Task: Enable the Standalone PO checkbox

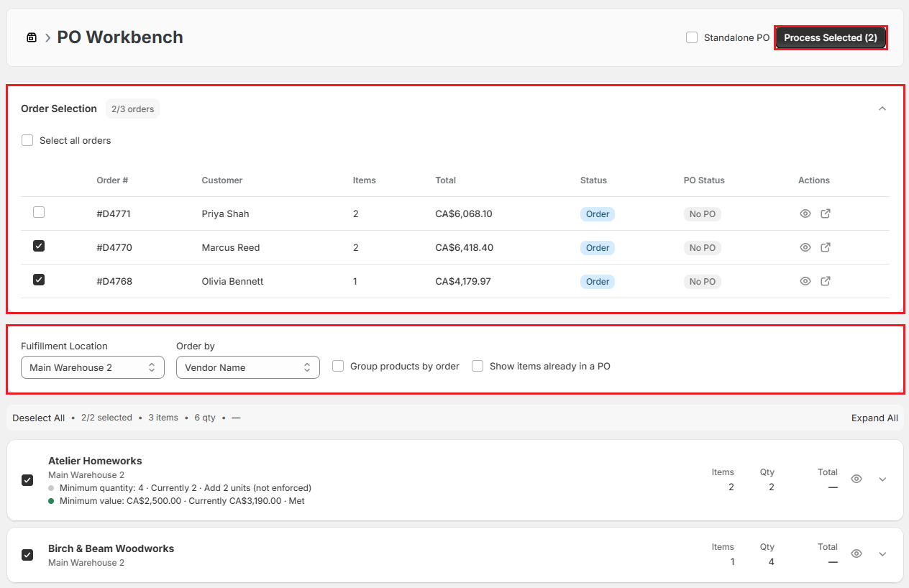Action: (x=692, y=37)
